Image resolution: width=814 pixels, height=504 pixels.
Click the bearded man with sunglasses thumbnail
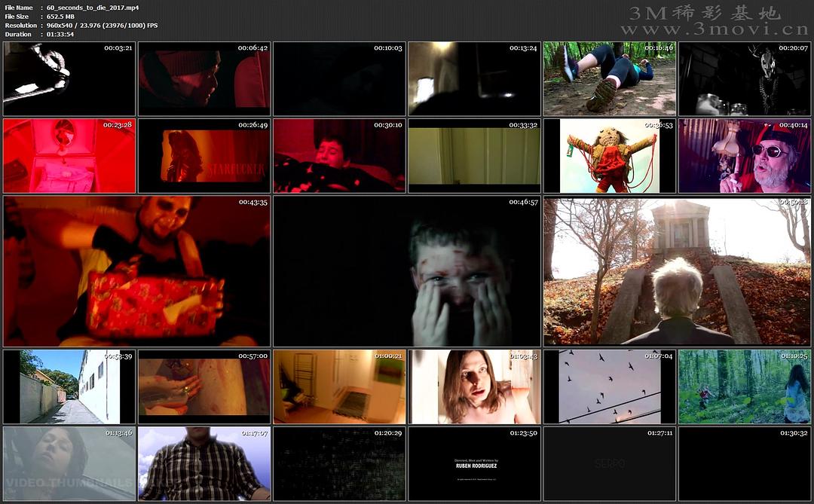745,156
